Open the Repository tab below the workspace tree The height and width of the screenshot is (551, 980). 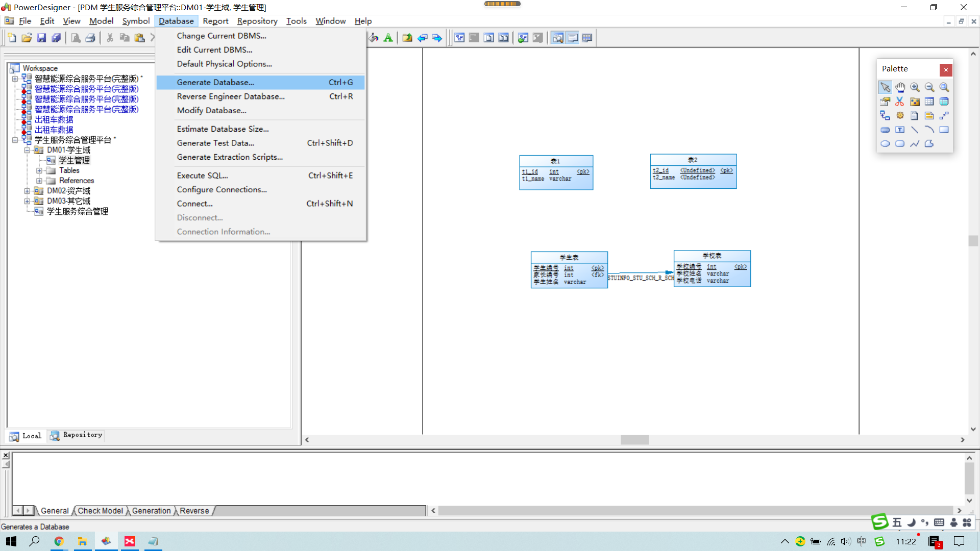[x=76, y=436]
